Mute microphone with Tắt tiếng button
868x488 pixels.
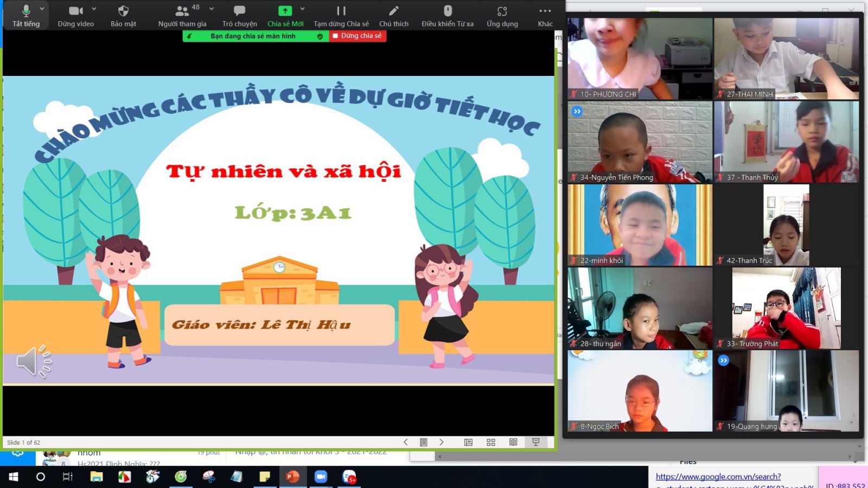click(x=25, y=15)
